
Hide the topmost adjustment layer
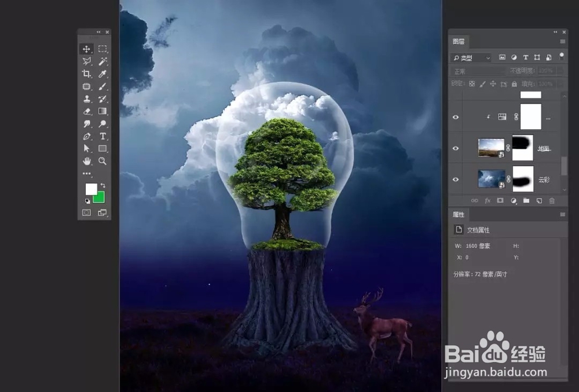[456, 117]
